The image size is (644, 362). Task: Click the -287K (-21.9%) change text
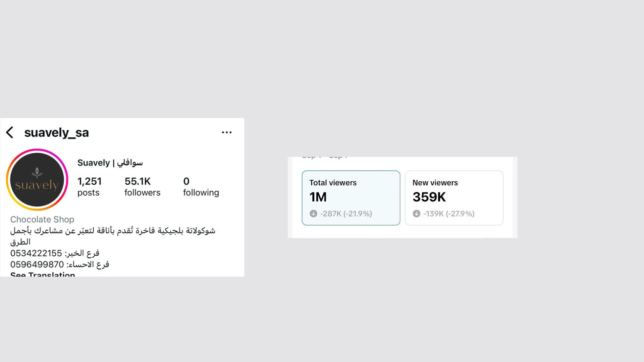pyautogui.click(x=346, y=214)
